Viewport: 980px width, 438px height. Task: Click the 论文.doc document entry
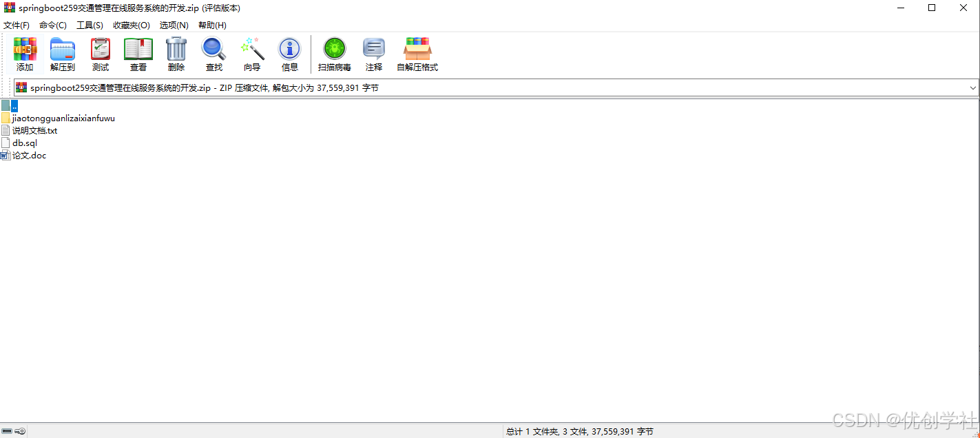29,155
